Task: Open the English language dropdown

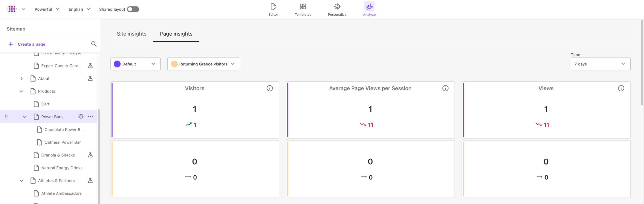Action: pyautogui.click(x=79, y=9)
